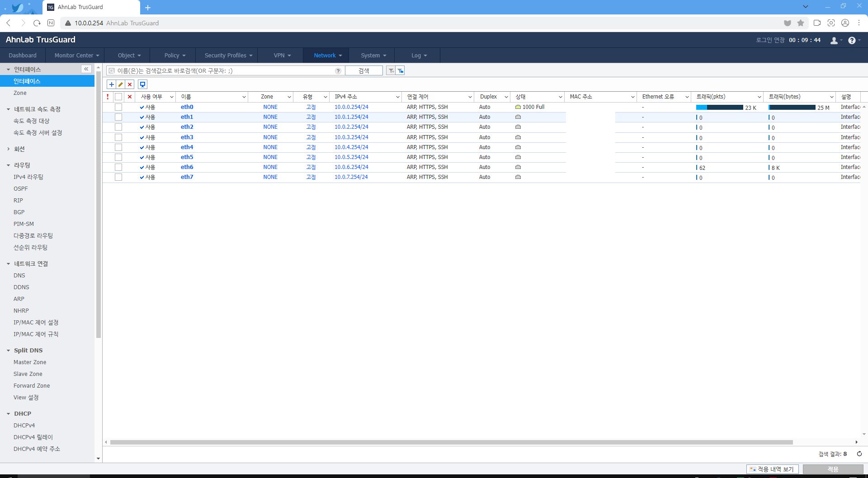Screen dimensions: 868x478
Task: Select OSPF in the sidebar
Action: tap(21, 189)
